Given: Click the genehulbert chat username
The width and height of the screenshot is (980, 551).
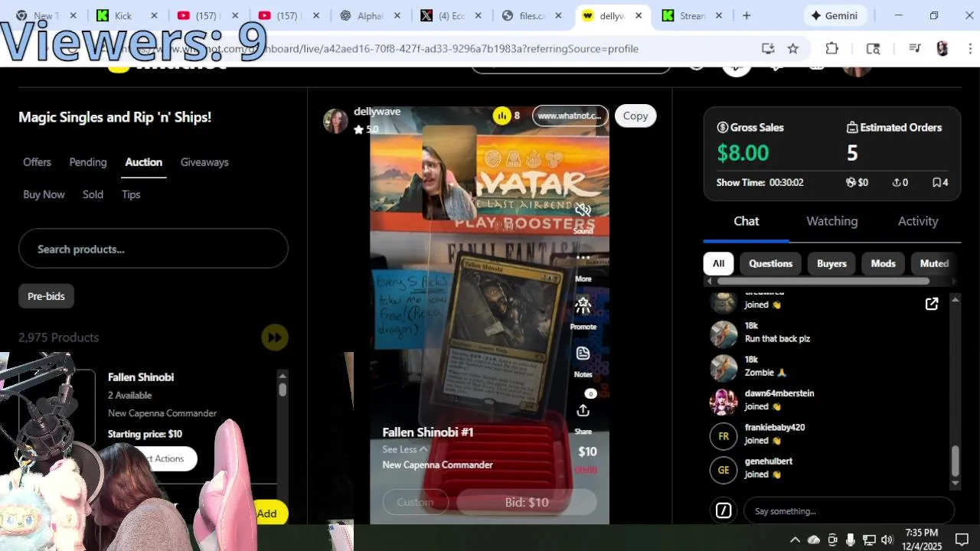Looking at the screenshot, I should coord(769,461).
